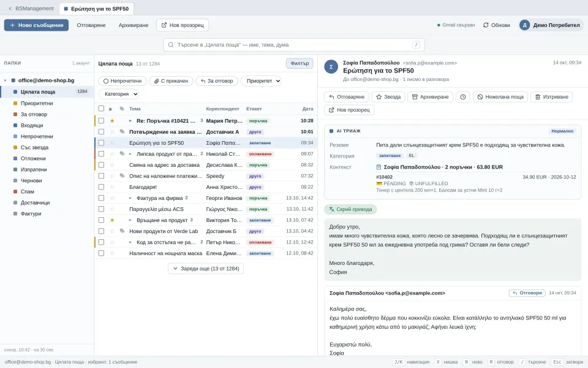Toggle star on Връщане на продукт row
Image resolution: width=588 pixels, height=368 pixels.
112,220
